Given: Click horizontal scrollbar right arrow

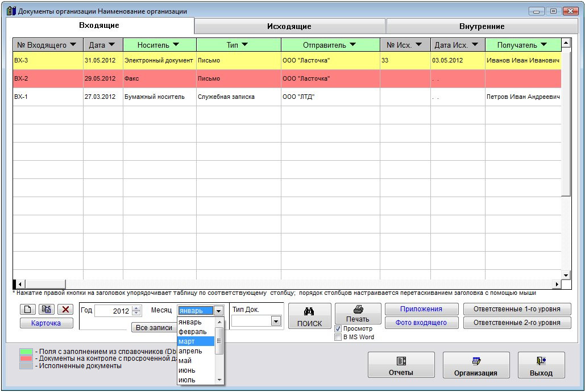Looking at the screenshot, I should [557, 284].
